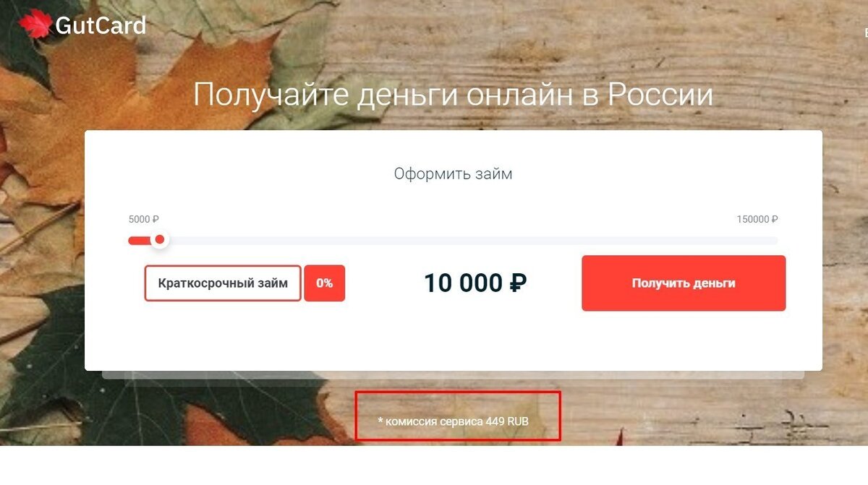Click the комиссия сервиса 449 RUB note
The width and height of the screenshot is (868, 485).
click(458, 421)
